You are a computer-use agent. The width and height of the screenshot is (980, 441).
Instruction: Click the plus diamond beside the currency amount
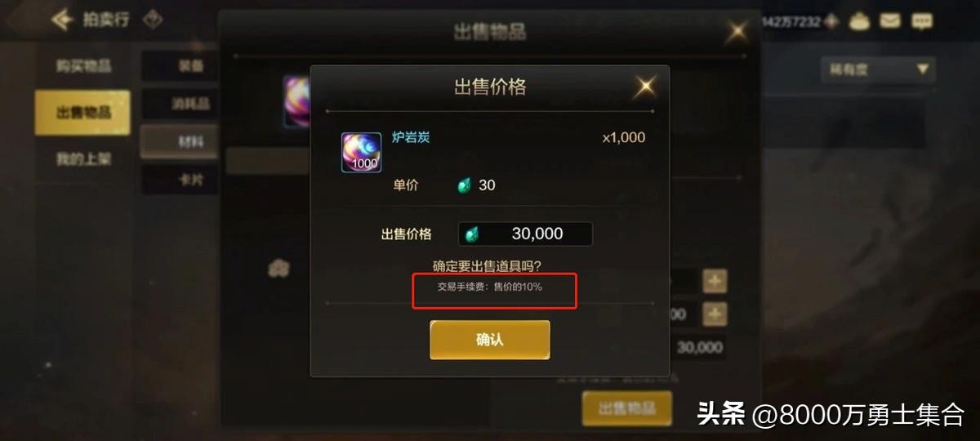pyautogui.click(x=831, y=21)
